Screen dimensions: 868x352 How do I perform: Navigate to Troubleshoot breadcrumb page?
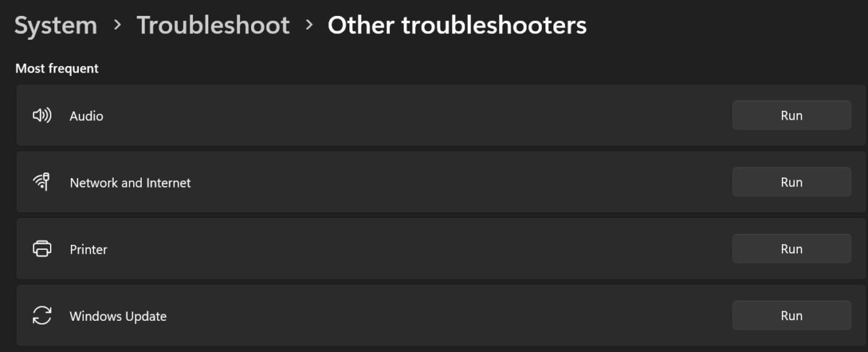click(213, 25)
